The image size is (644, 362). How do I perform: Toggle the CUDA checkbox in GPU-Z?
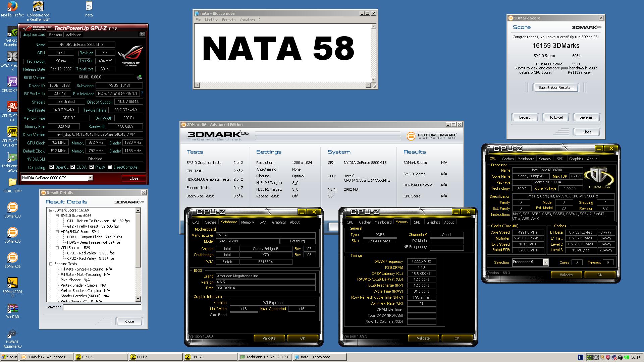point(72,167)
